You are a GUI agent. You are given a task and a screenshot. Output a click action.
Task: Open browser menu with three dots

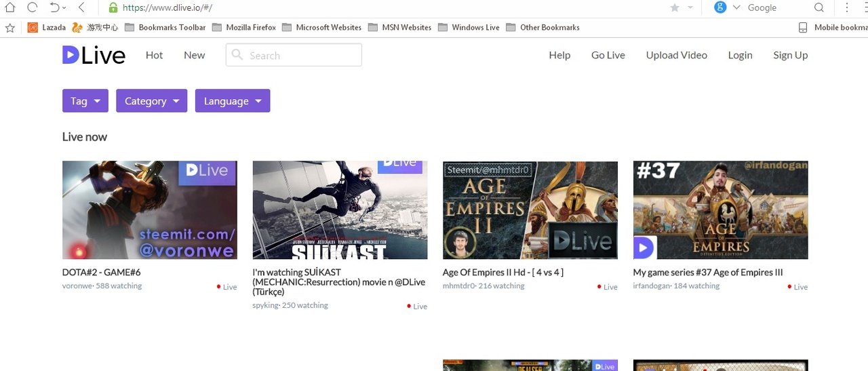[x=847, y=7]
